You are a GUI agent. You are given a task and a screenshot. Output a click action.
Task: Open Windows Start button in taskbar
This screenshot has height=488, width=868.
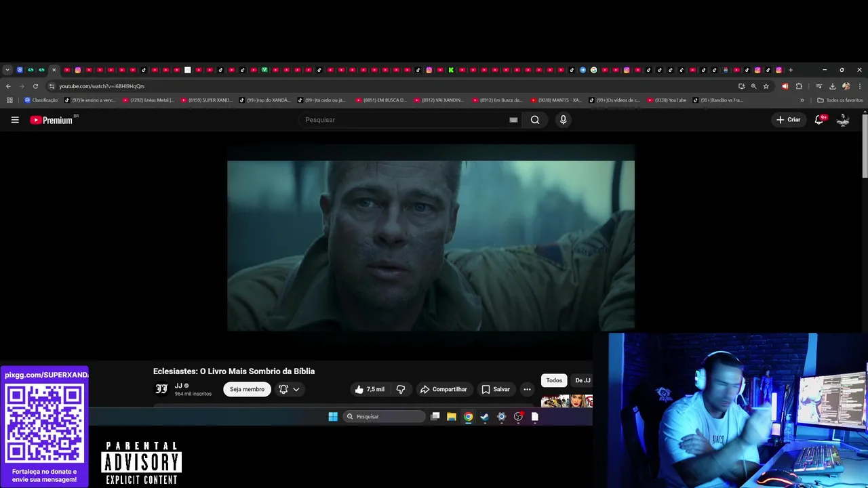tap(333, 417)
